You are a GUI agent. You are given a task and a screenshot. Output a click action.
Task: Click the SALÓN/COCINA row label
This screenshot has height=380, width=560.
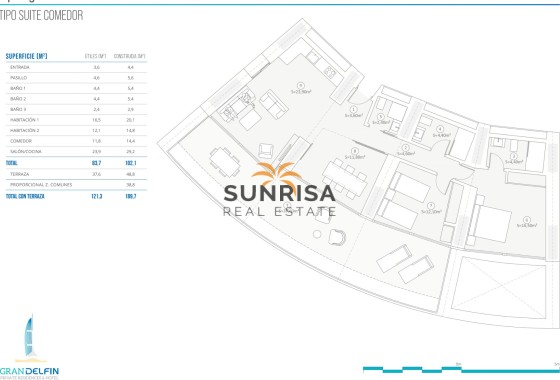(x=26, y=151)
